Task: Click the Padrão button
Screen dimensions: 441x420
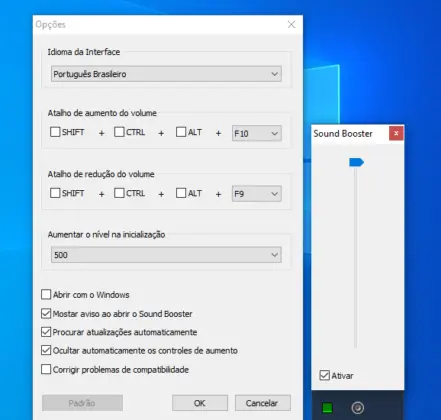Action: 82,403
